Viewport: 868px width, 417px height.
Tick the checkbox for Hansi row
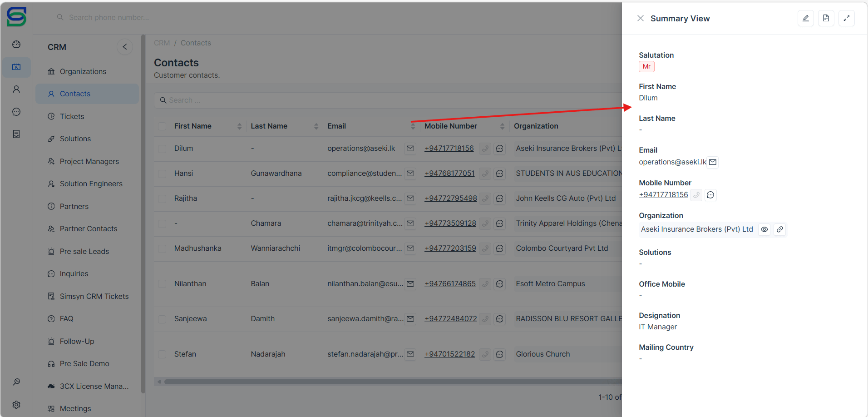click(x=162, y=174)
